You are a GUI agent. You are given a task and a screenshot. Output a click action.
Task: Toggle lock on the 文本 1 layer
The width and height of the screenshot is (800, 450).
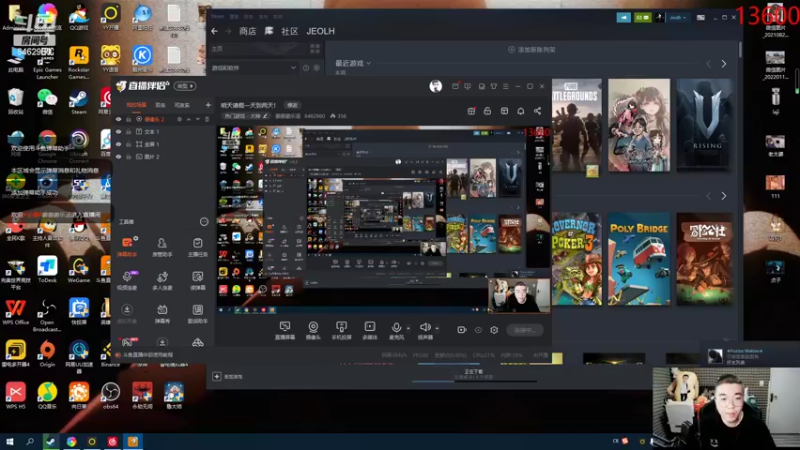(129, 132)
